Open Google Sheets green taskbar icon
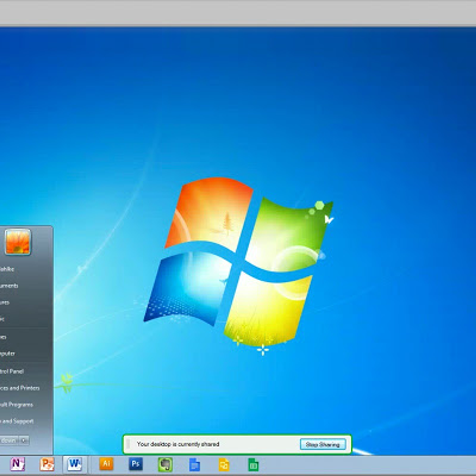 point(253,465)
